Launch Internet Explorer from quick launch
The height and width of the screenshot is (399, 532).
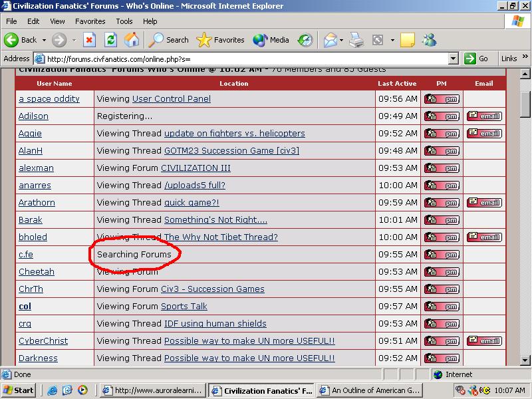pos(53,390)
